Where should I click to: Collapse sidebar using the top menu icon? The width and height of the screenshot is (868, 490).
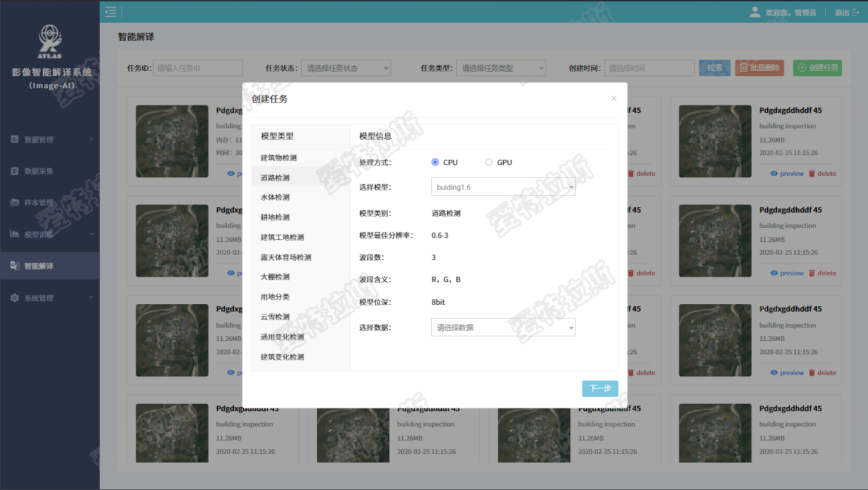tap(111, 12)
